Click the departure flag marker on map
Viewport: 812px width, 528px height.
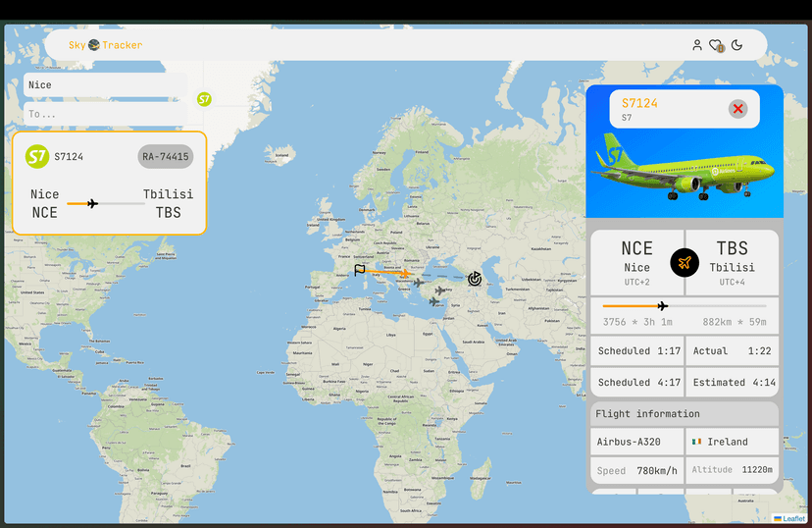[x=359, y=270]
